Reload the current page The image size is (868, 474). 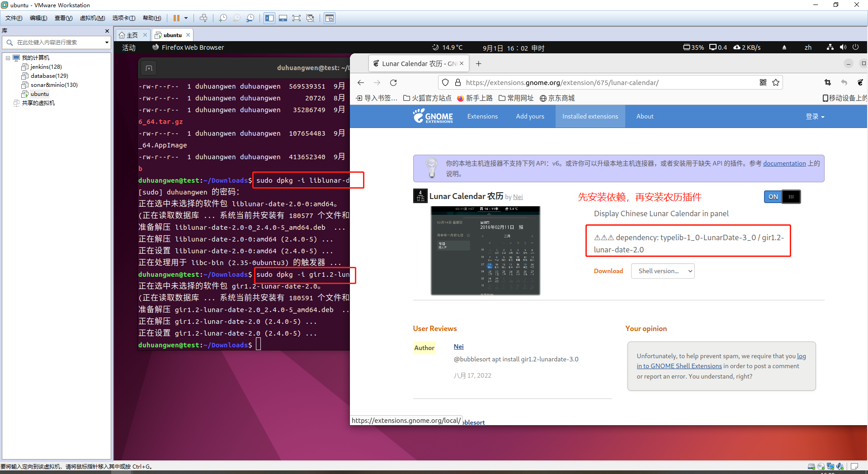(x=393, y=82)
